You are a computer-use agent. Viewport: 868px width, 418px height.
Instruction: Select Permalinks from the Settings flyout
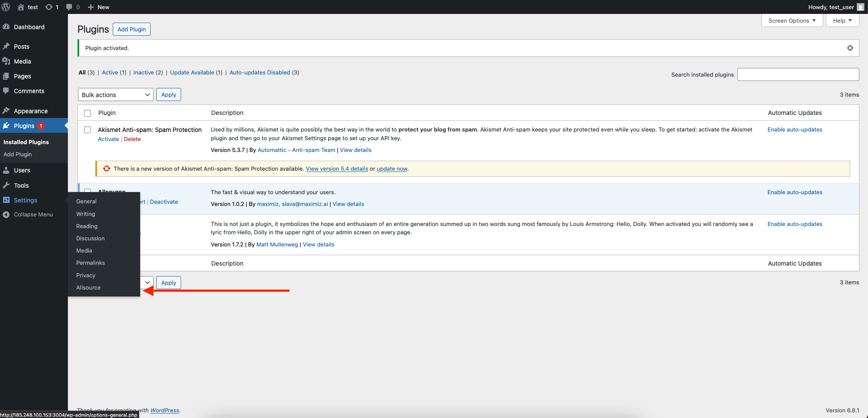91,263
